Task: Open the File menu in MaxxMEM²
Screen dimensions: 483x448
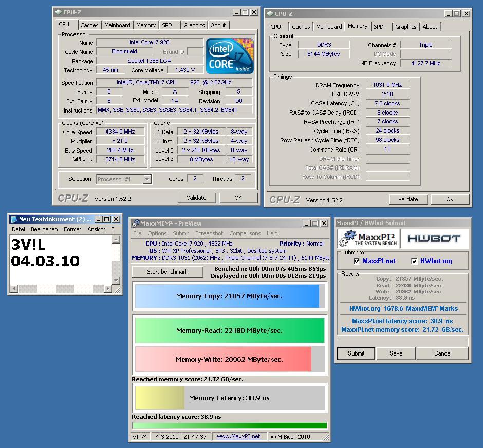Action: [x=137, y=233]
